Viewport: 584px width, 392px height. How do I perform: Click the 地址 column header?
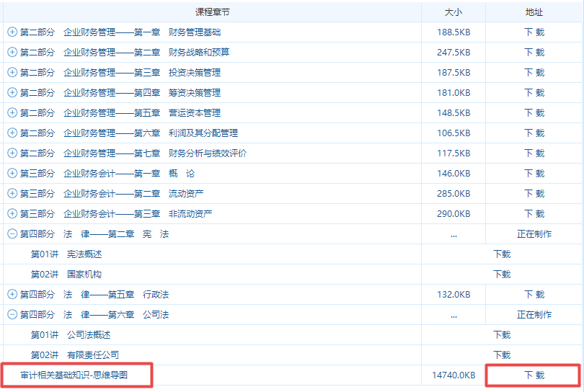(534, 12)
